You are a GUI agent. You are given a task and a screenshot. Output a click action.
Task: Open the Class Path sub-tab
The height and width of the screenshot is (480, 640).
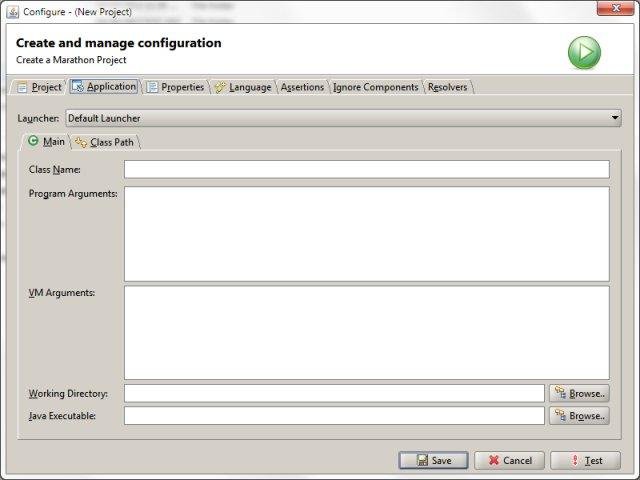[104, 142]
